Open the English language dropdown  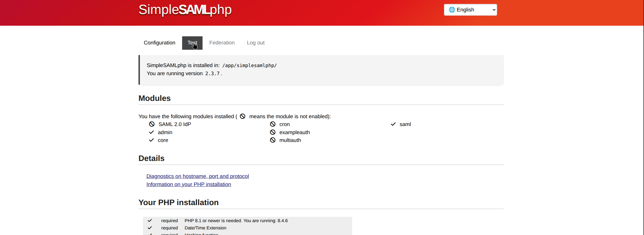pyautogui.click(x=470, y=10)
